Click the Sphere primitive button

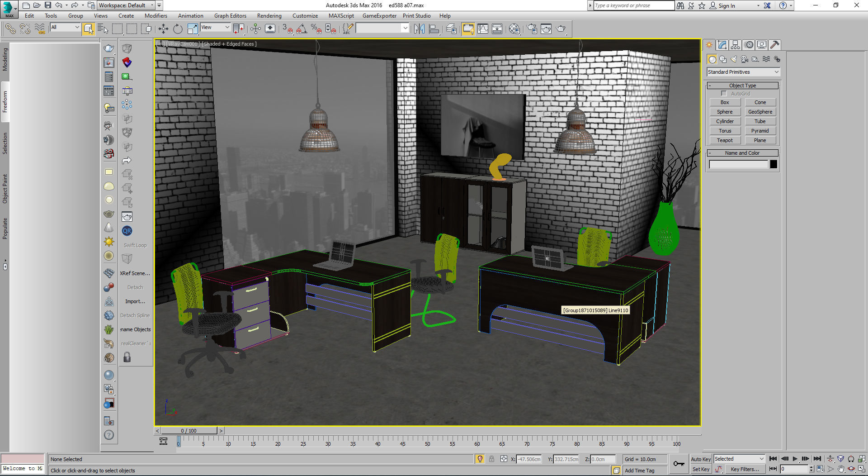pos(725,112)
